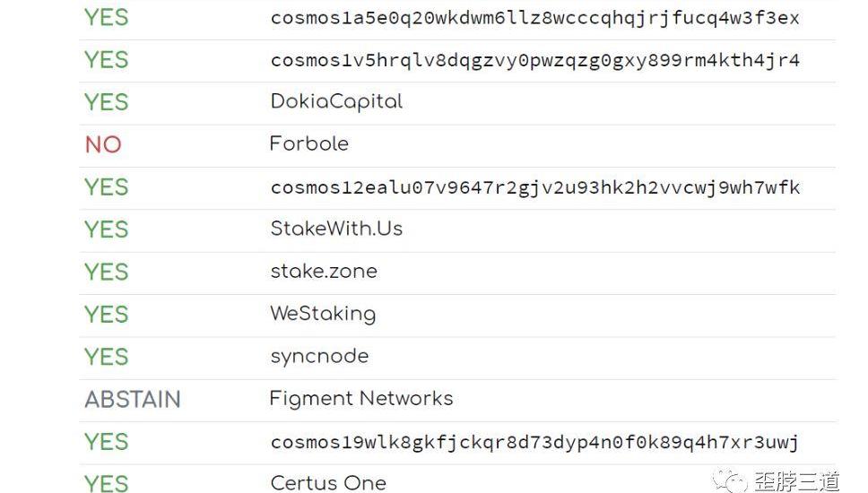
Task: Click the address starting with cosmos12ealu07
Action: 534,187
